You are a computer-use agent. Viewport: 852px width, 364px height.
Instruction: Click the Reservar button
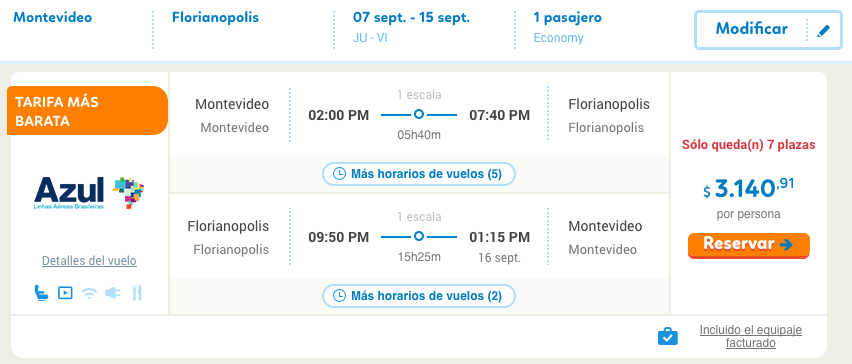pos(749,245)
